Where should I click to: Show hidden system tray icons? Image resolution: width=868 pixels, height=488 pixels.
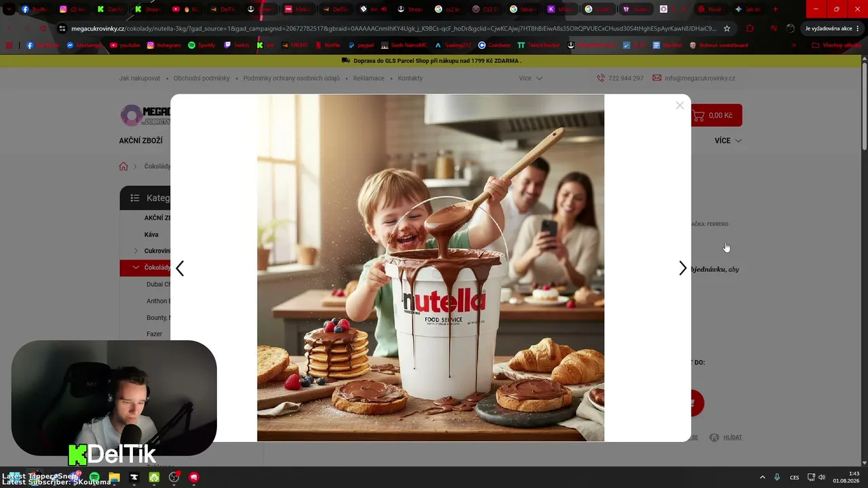pyautogui.click(x=762, y=477)
